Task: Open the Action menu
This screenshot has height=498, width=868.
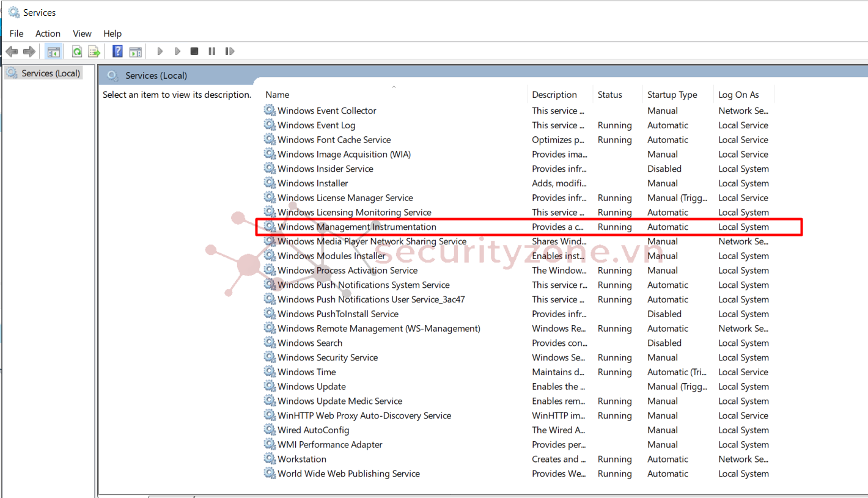Action: click(48, 34)
